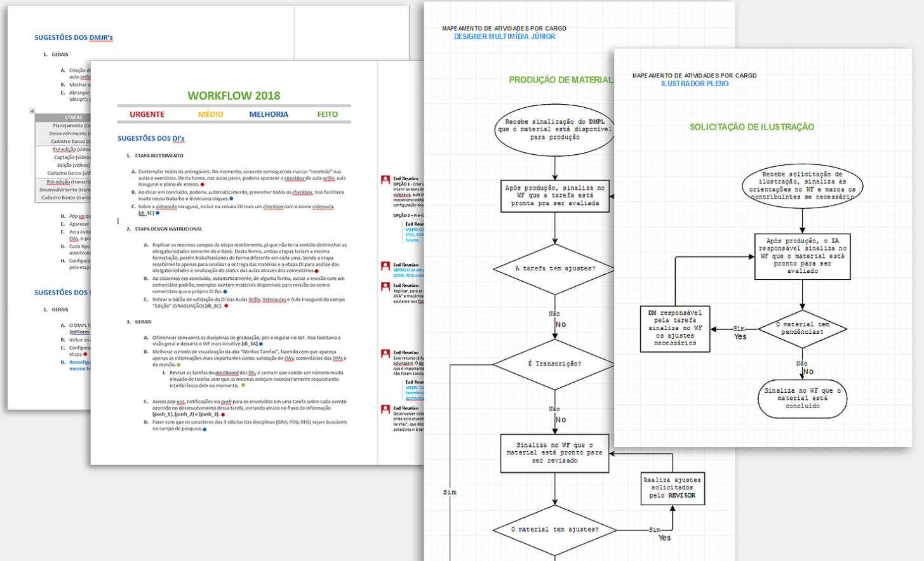Click blue dot next to [di_1C]
The width and height of the screenshot is (924, 561).
[157, 213]
